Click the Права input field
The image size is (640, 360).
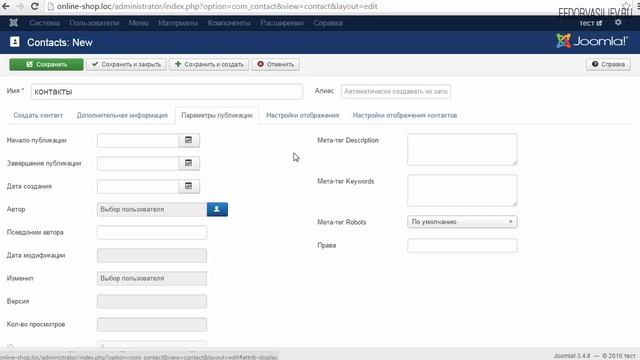click(x=462, y=246)
